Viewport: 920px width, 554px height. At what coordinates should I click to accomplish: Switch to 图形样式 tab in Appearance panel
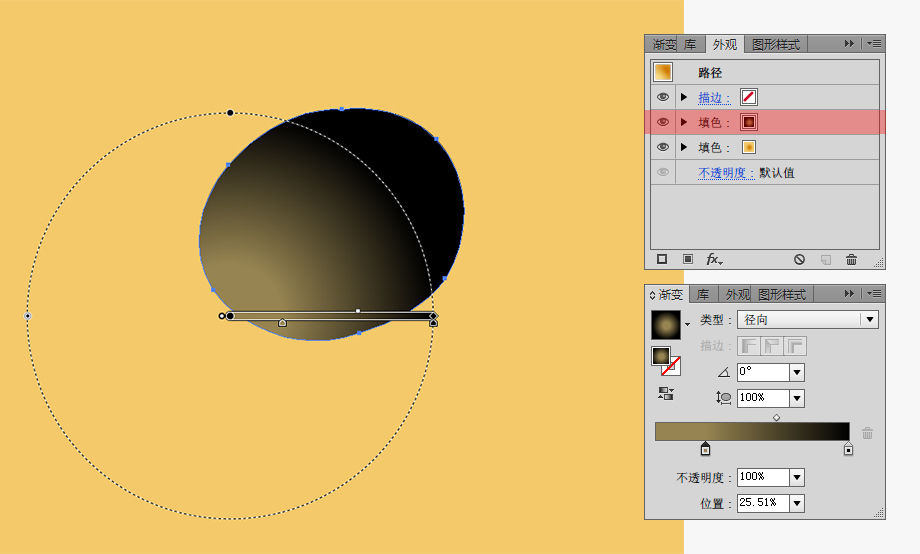click(x=776, y=45)
